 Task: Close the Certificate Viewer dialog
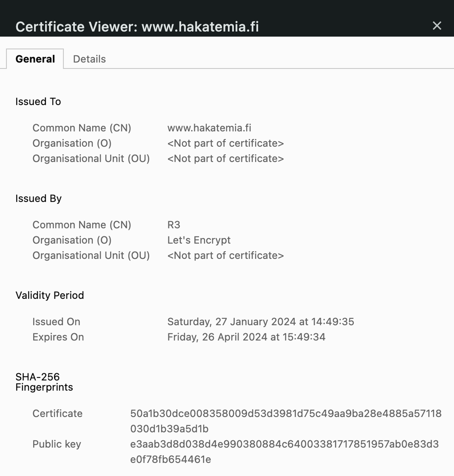pyautogui.click(x=437, y=26)
